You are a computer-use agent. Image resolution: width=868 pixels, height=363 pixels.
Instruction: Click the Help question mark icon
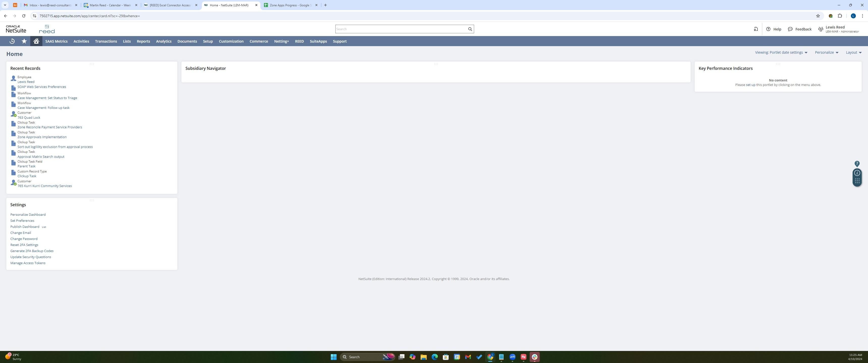(x=768, y=29)
